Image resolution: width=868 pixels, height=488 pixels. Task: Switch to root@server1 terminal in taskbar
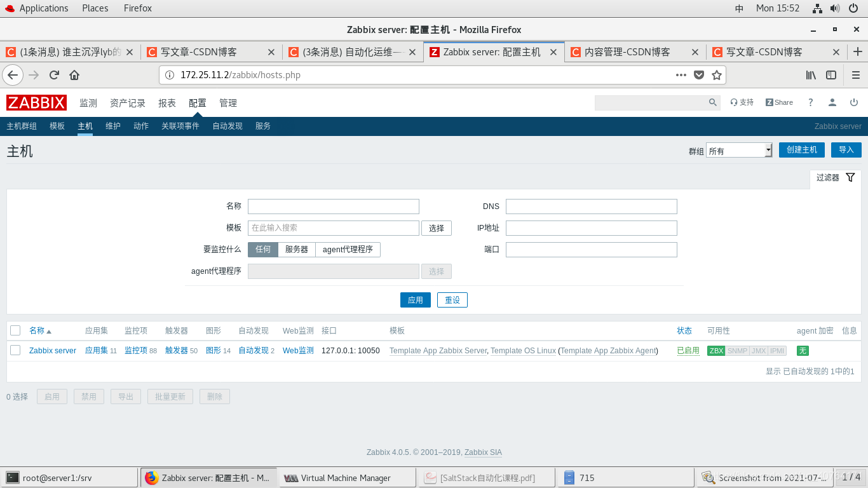(x=70, y=478)
